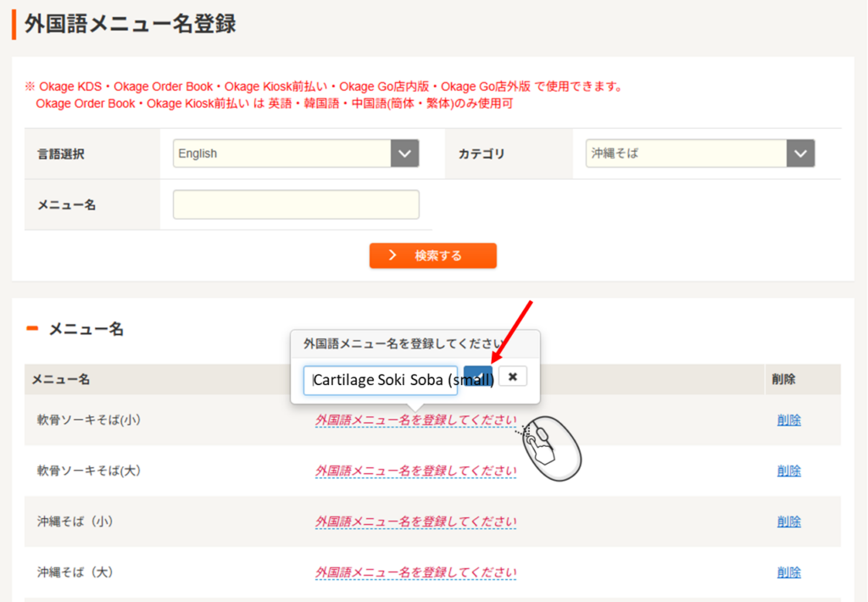Open the register link for 軟骨ソーキそば(大)
The height and width of the screenshot is (602, 868).
click(415, 471)
